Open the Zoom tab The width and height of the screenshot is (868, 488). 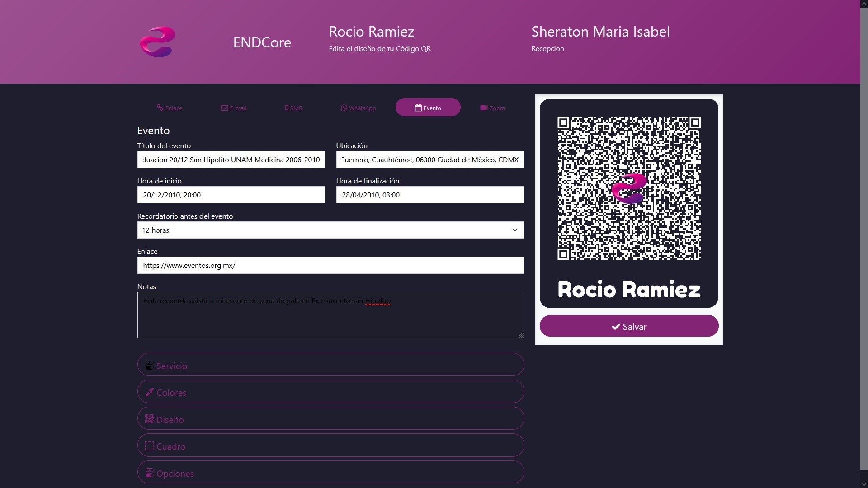[492, 108]
